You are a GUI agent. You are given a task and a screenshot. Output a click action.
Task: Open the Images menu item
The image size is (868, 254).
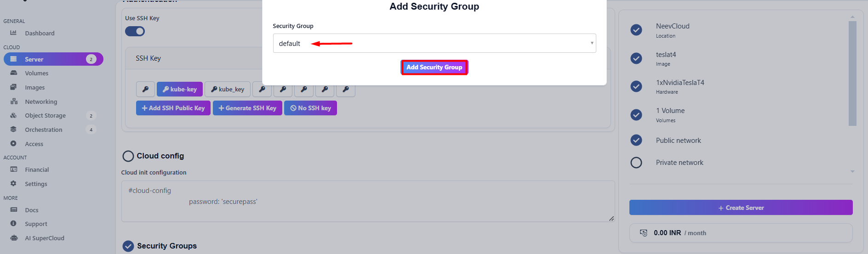[34, 87]
